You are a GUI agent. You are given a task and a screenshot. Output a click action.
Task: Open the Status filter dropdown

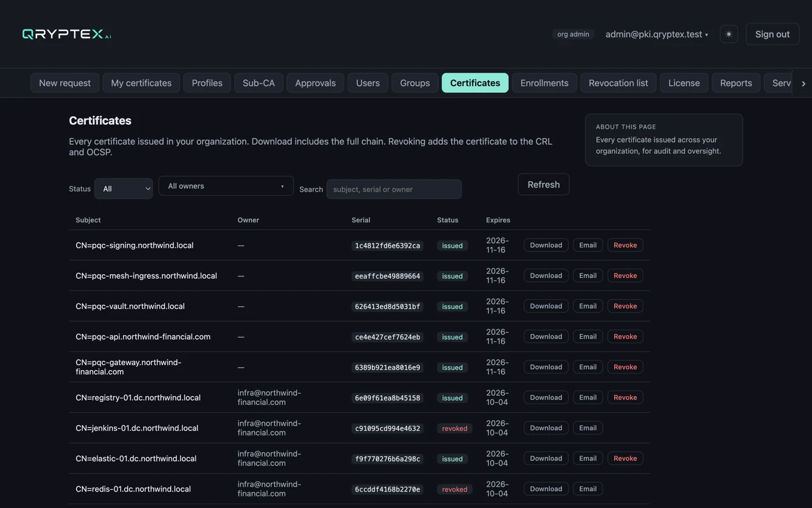(124, 189)
